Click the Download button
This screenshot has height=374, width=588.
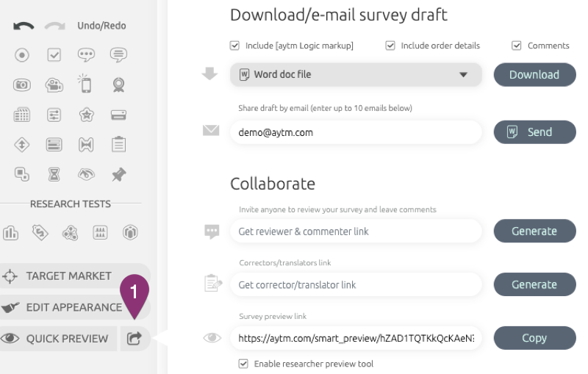535,74
